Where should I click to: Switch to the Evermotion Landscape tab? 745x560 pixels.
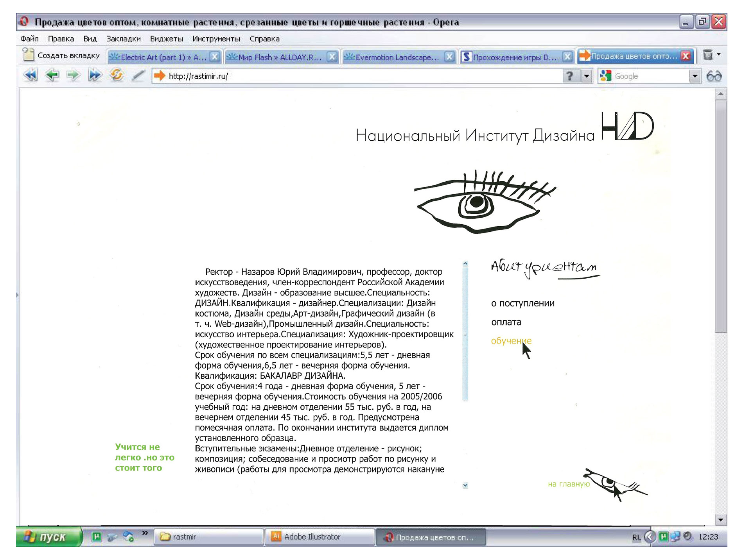[399, 57]
